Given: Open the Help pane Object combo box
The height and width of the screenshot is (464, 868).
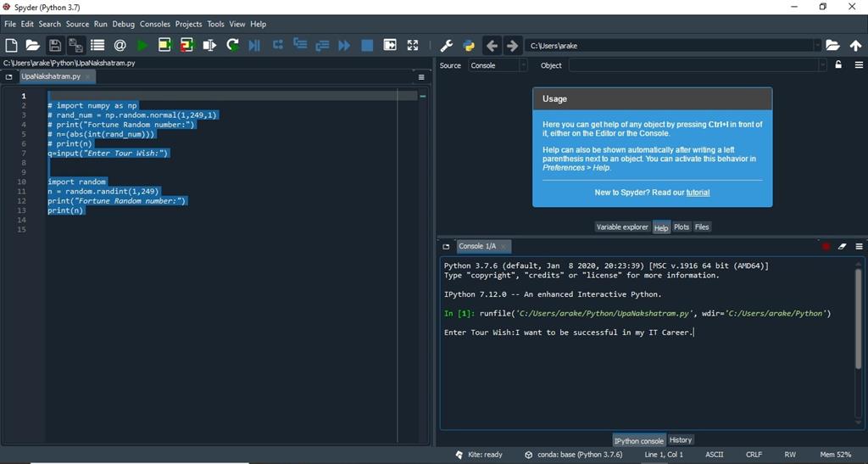Looking at the screenshot, I should [x=697, y=65].
